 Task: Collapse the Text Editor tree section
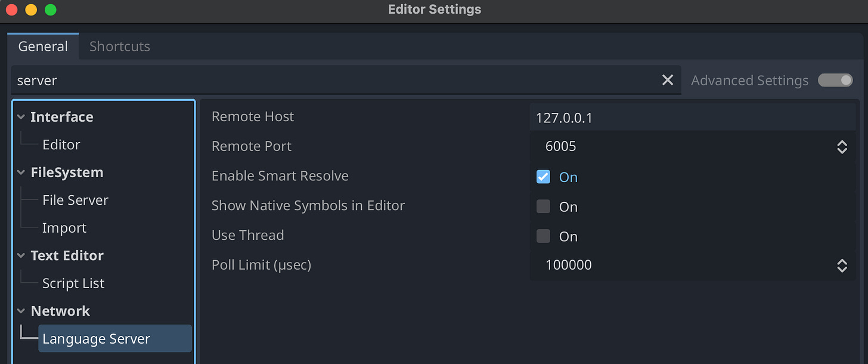click(21, 255)
